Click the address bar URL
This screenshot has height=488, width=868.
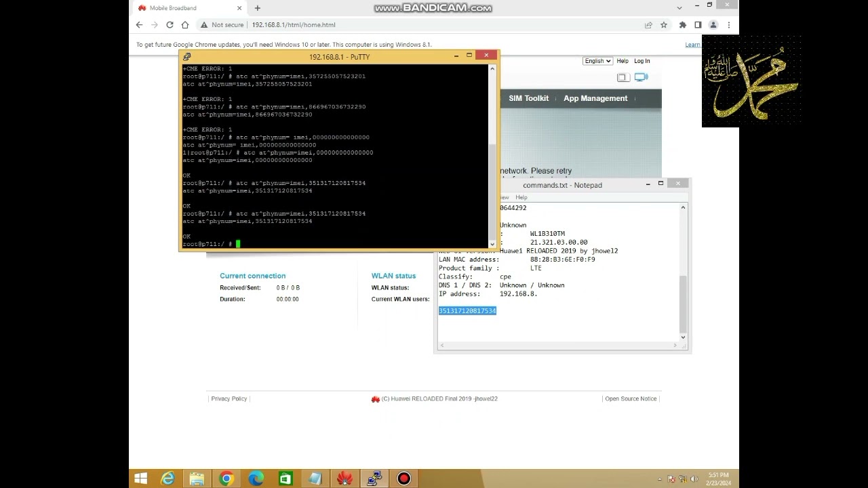[x=294, y=24]
